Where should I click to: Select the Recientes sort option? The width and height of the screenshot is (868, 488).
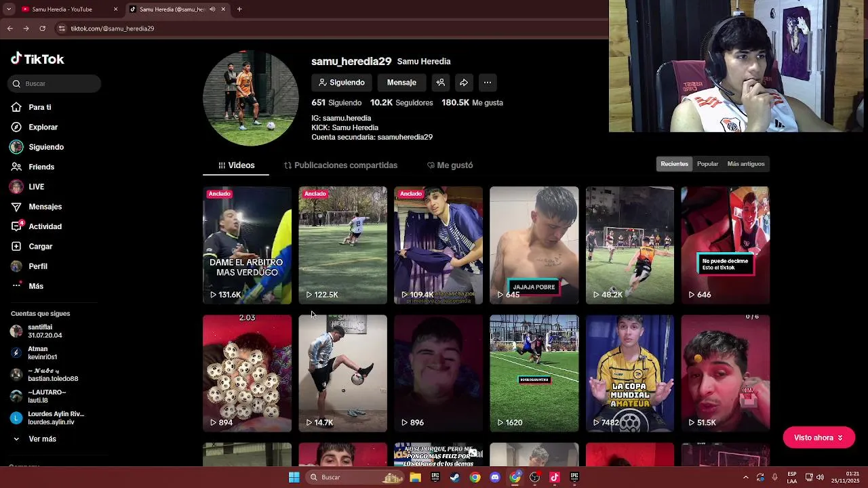point(674,164)
